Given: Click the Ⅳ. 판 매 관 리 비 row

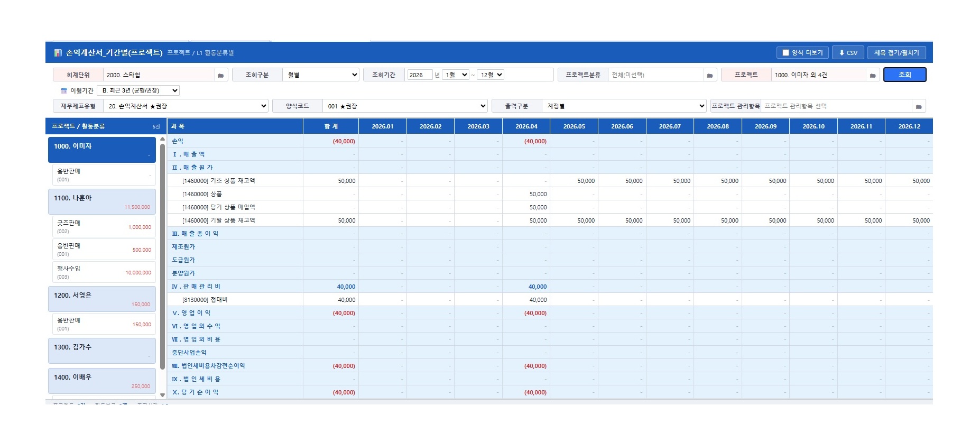Looking at the screenshot, I should 550,287.
